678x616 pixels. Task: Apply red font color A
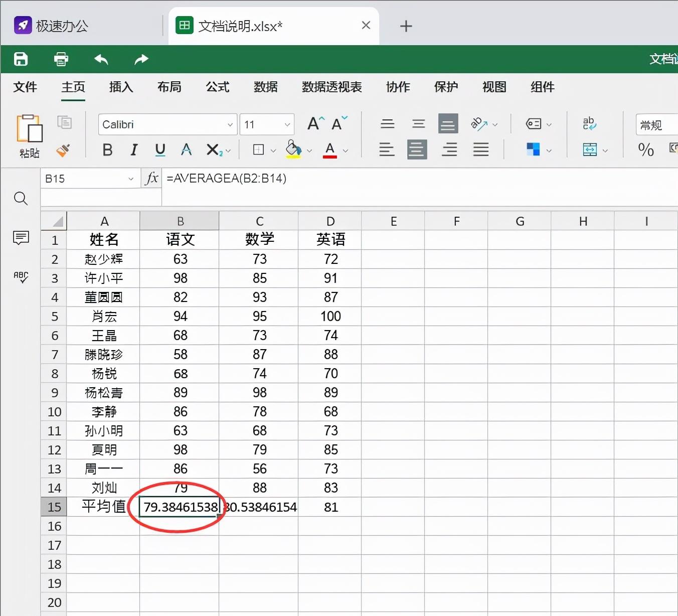click(x=329, y=149)
